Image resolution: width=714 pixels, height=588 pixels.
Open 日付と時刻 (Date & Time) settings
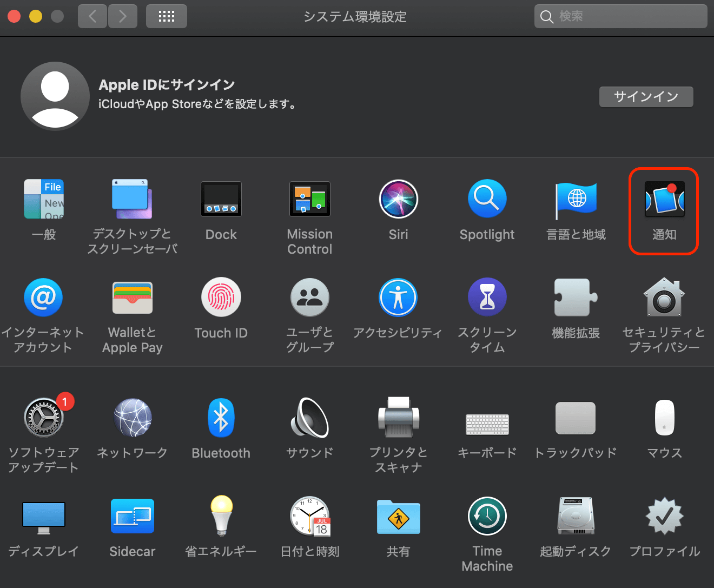309,516
